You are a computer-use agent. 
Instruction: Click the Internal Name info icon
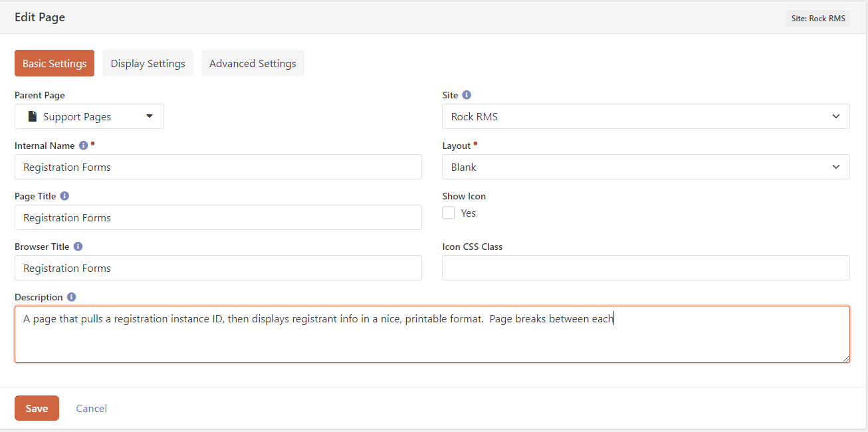click(83, 145)
